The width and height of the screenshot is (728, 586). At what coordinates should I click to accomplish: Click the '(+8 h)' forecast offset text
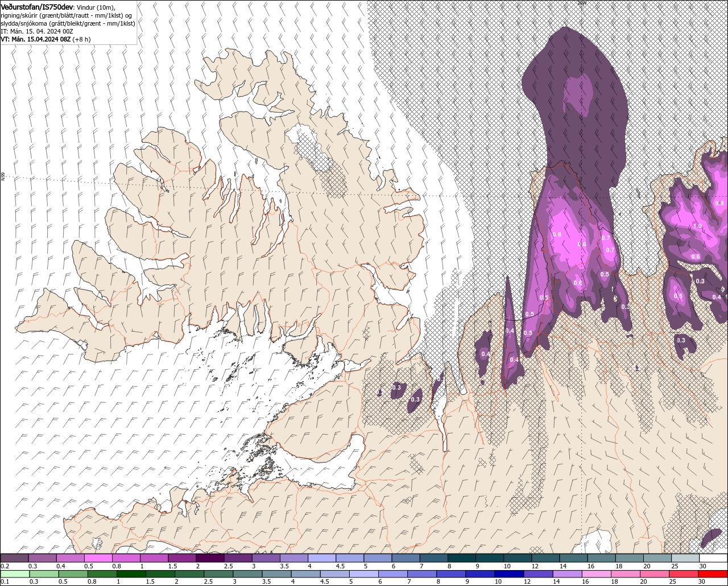tap(82, 39)
